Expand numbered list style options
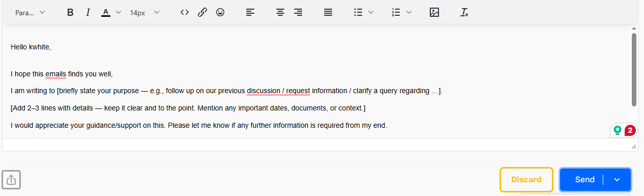 [409, 13]
